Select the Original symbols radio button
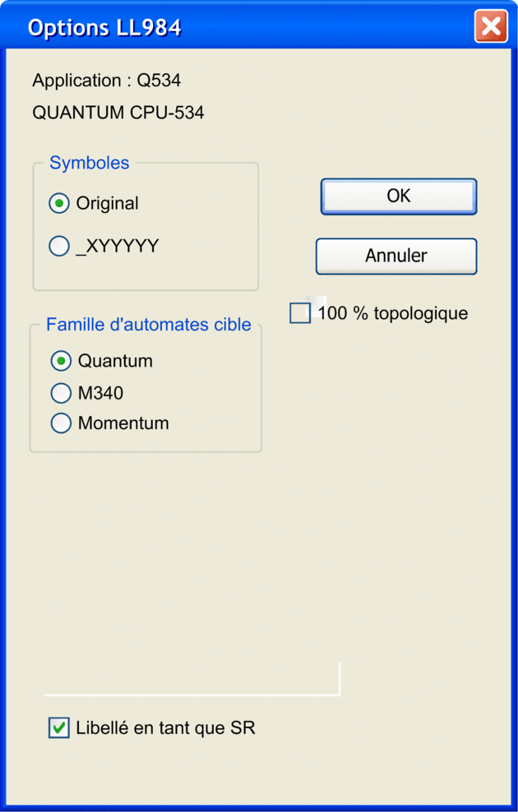Viewport: 518px width, 812px height. (59, 203)
